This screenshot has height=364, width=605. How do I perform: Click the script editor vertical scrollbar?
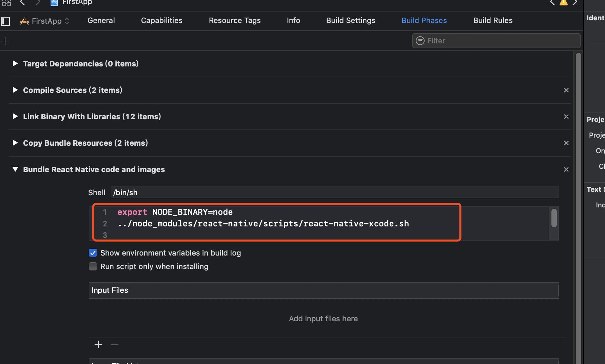pos(554,218)
